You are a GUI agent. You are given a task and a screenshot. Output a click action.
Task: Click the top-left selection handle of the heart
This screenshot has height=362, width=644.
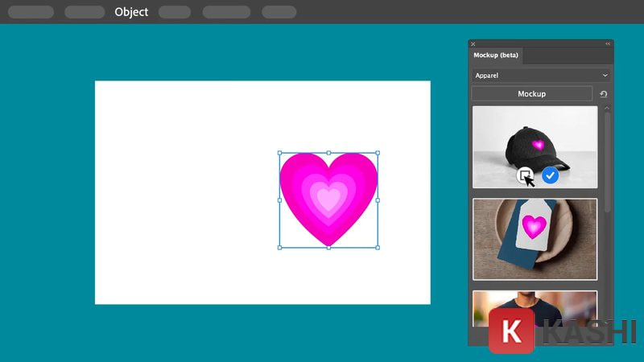click(x=279, y=152)
